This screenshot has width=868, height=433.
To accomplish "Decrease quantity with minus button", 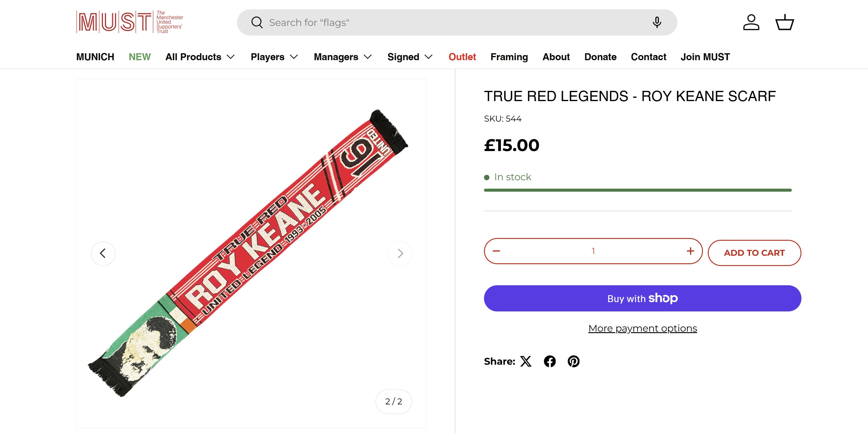I will [496, 251].
